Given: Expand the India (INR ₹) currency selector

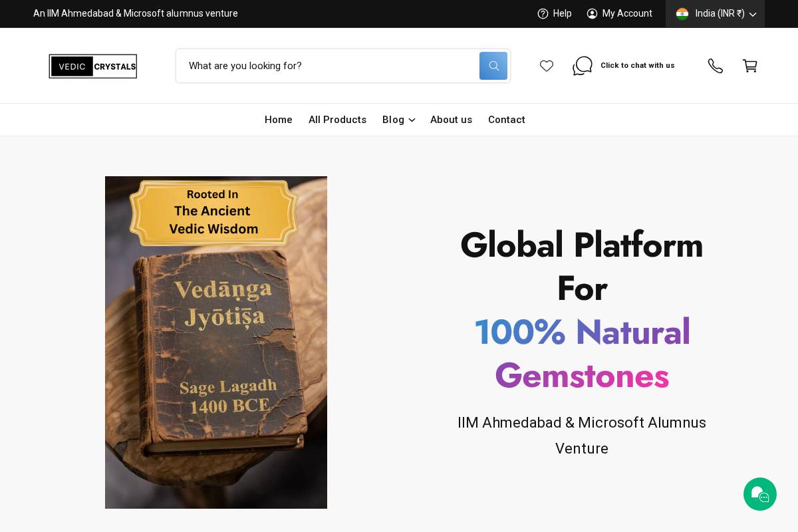Looking at the screenshot, I should click(x=716, y=13).
